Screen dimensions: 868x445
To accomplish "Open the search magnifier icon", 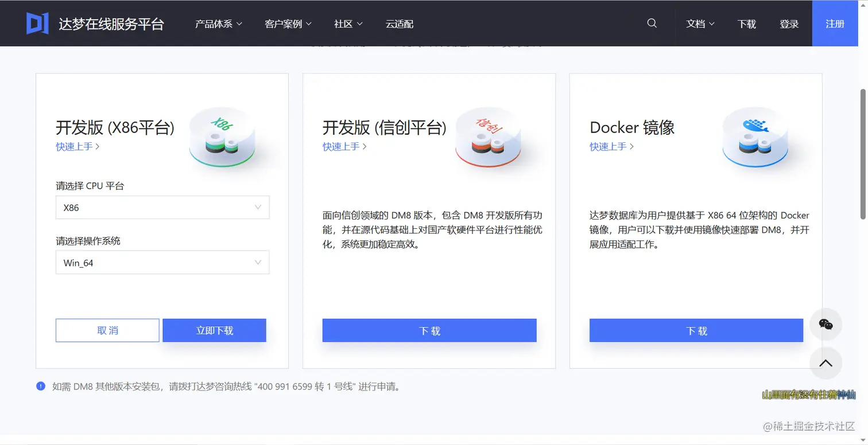I will pos(652,24).
